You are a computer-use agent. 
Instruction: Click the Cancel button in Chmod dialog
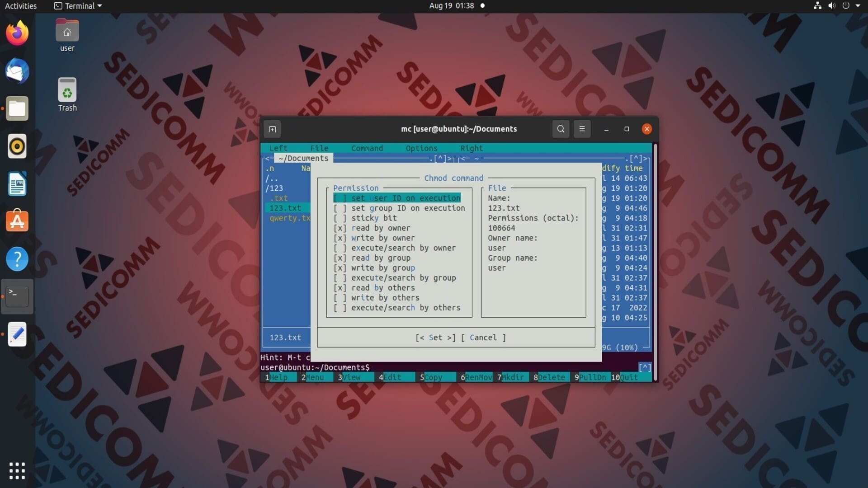tap(483, 338)
